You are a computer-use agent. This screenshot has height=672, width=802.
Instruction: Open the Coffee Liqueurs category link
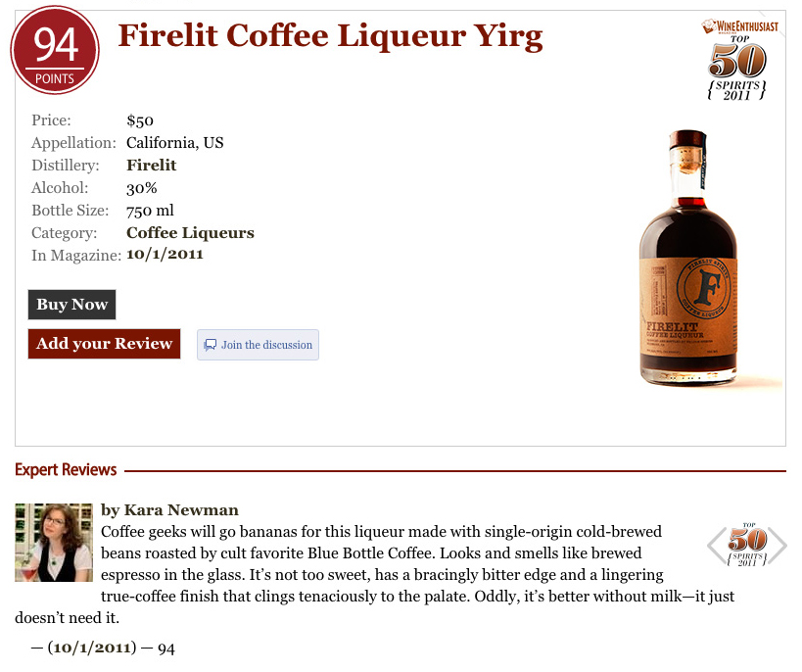(x=190, y=233)
